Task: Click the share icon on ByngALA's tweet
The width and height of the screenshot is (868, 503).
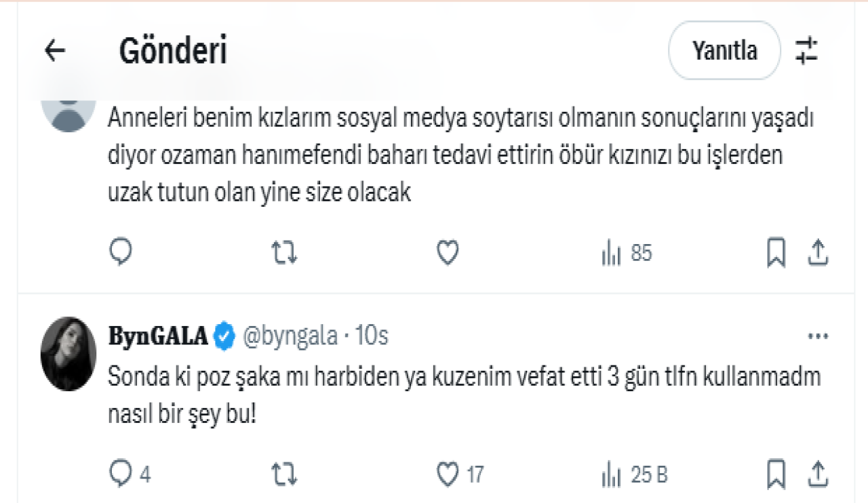Action: [818, 475]
